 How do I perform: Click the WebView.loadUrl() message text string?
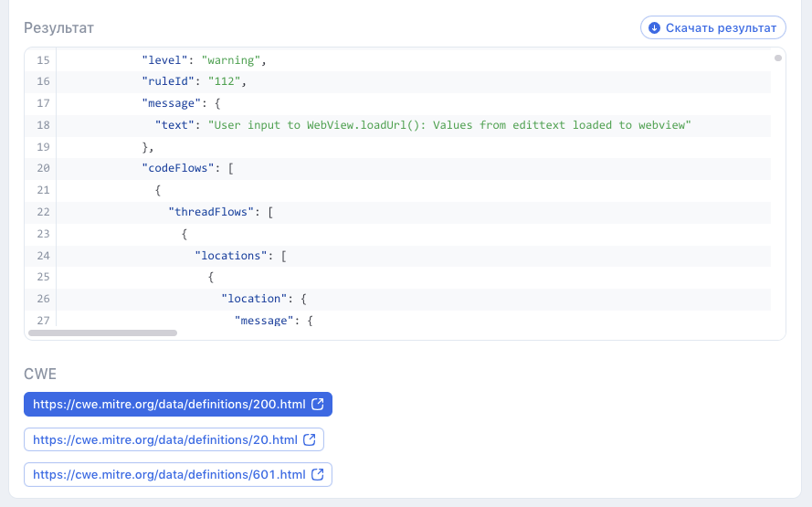pos(449,124)
